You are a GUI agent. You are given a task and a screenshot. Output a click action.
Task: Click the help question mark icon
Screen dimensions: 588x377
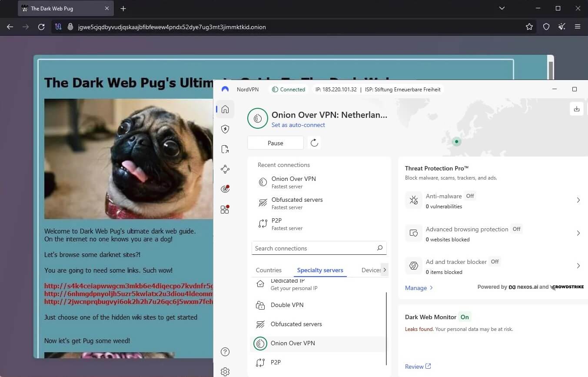coord(225,352)
